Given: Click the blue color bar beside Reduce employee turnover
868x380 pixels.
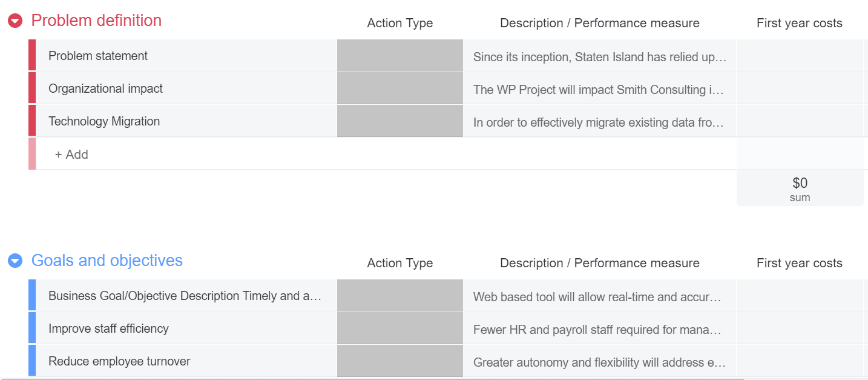Looking at the screenshot, I should point(32,361).
